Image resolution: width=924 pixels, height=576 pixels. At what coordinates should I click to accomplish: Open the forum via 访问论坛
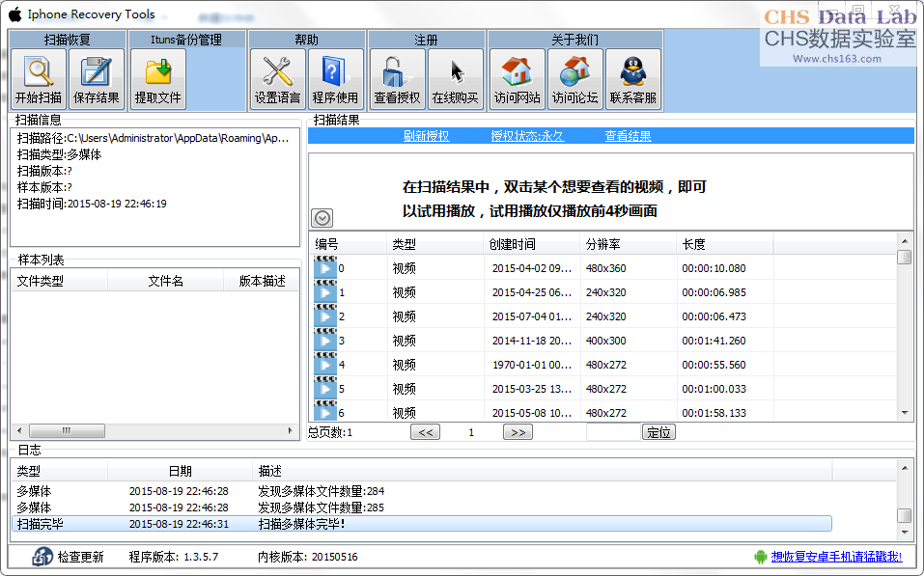click(575, 79)
